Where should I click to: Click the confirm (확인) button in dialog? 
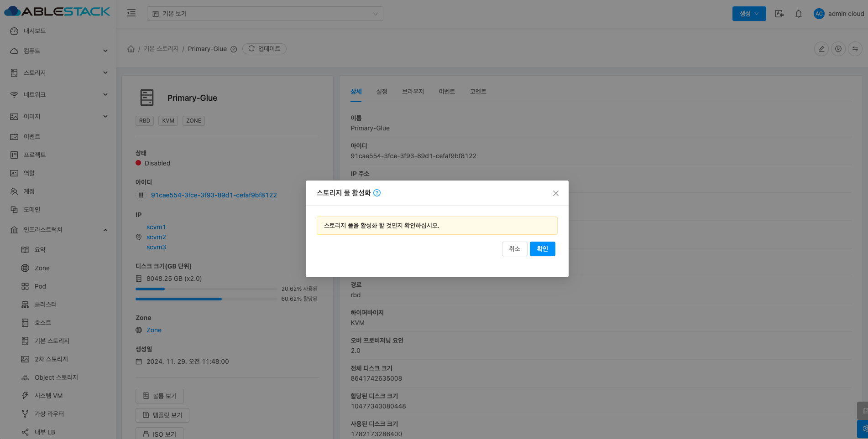(x=542, y=249)
